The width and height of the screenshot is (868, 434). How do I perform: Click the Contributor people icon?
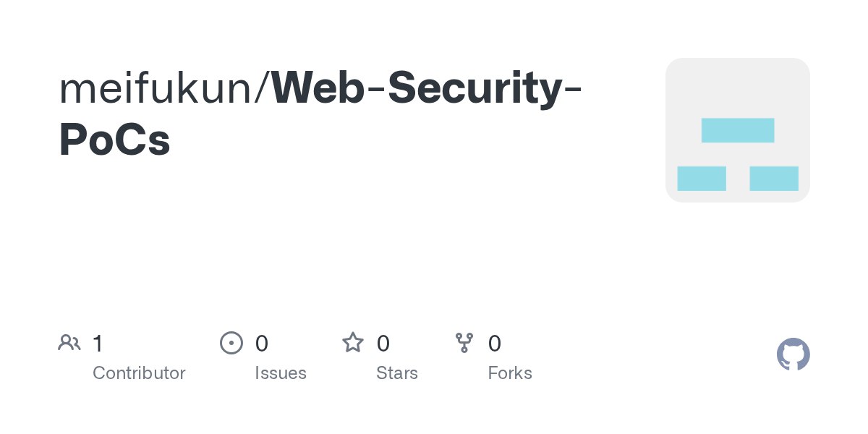pos(69,343)
